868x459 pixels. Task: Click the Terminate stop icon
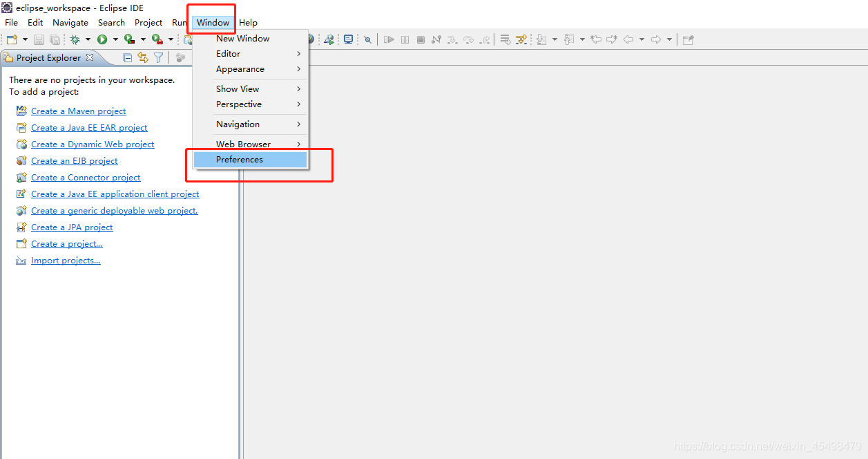[421, 39]
